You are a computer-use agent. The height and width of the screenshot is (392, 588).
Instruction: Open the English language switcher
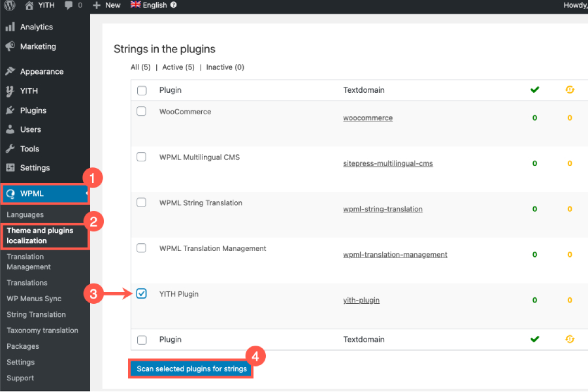[x=154, y=5]
